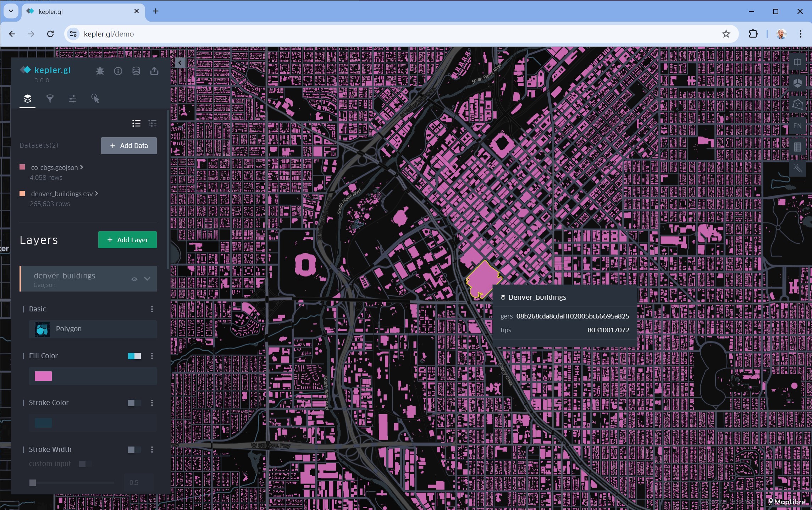Hide the denver_buildings layer with eye toggle
812x510 pixels.
pyautogui.click(x=134, y=279)
